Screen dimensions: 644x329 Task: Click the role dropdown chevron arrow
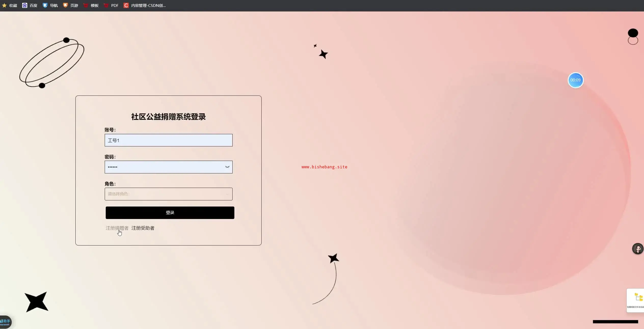(227, 194)
